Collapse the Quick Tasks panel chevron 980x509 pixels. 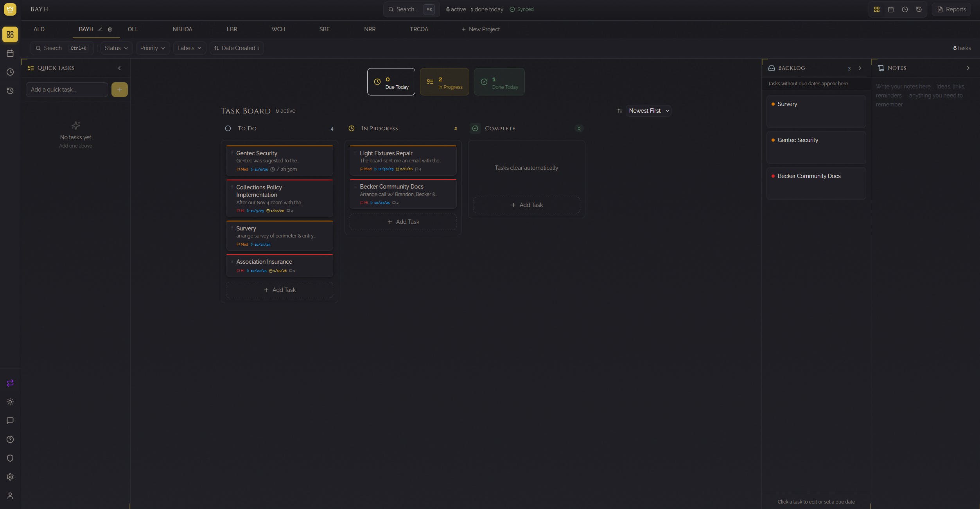point(119,68)
